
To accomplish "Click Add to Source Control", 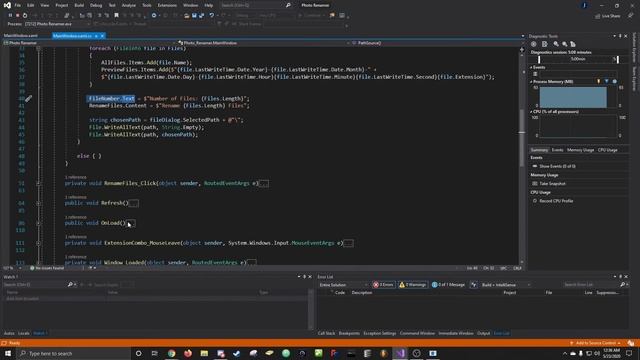I will pyautogui.click(x=596, y=343).
